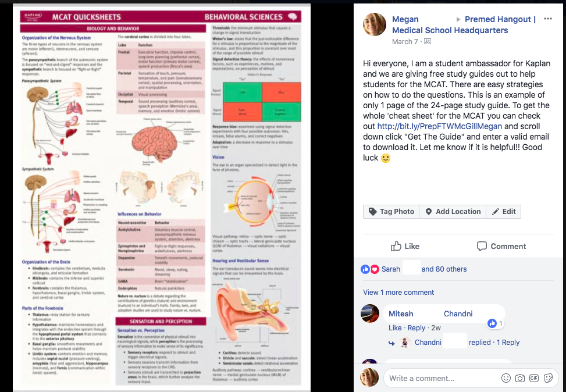
Task: Like the post with thumbs-up button
Action: pos(405,246)
